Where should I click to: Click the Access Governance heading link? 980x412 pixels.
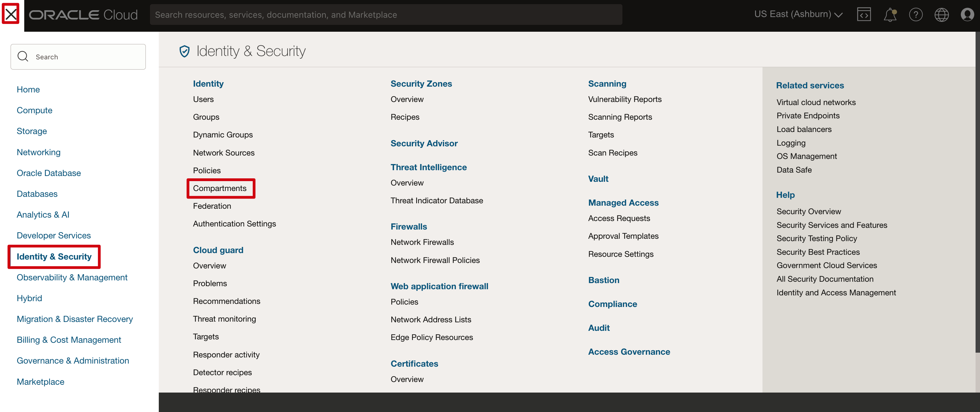point(629,352)
